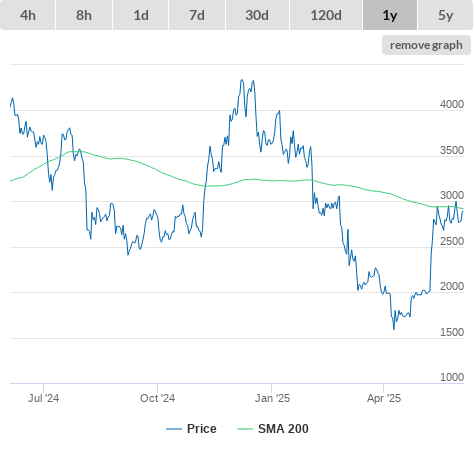Click the Apr '25 axis label
474x455 pixels.
tap(384, 398)
